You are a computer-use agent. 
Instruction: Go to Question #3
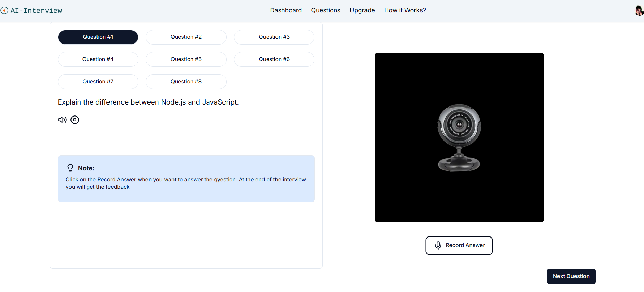[x=274, y=37]
